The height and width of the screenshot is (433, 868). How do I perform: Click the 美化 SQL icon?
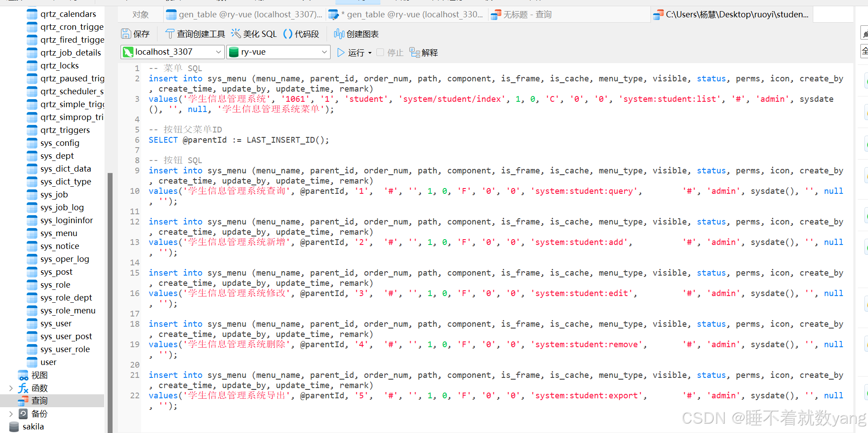tap(236, 33)
